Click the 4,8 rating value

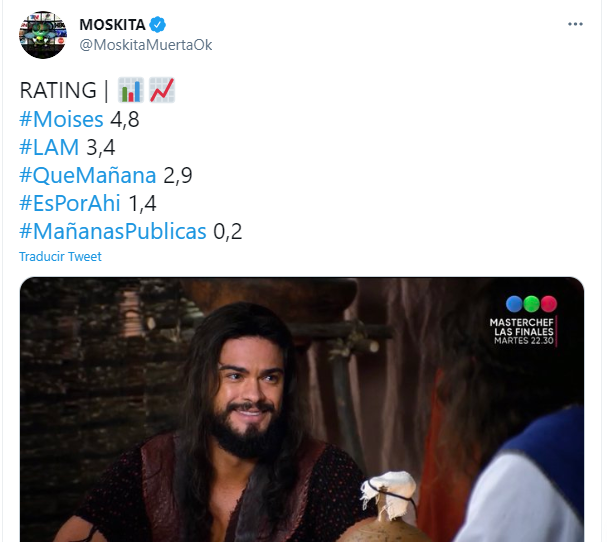pos(125,120)
